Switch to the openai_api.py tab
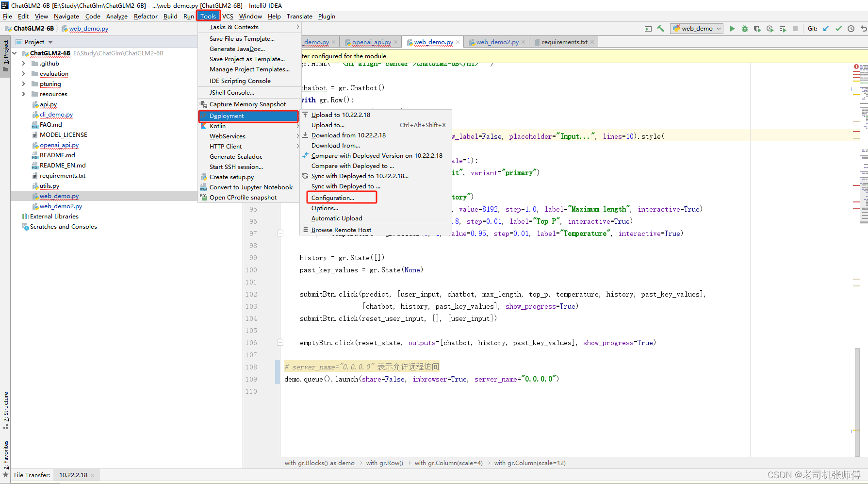The image size is (868, 484). pyautogui.click(x=371, y=42)
